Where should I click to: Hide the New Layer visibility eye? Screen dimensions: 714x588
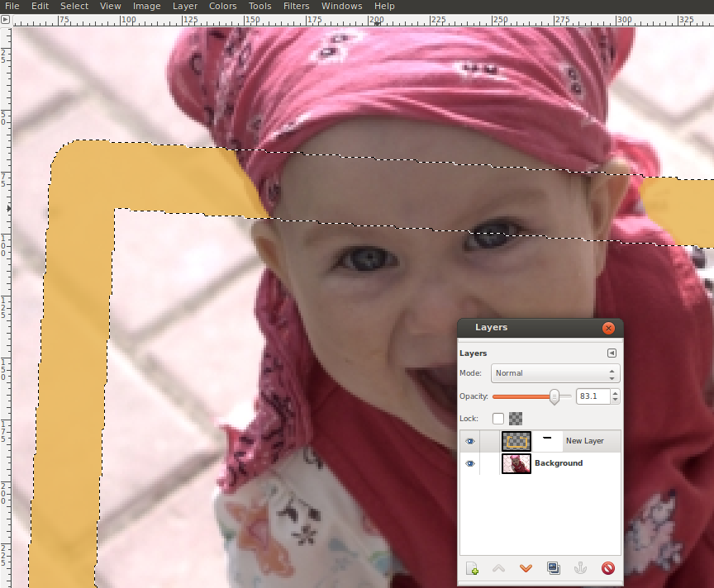coord(470,441)
